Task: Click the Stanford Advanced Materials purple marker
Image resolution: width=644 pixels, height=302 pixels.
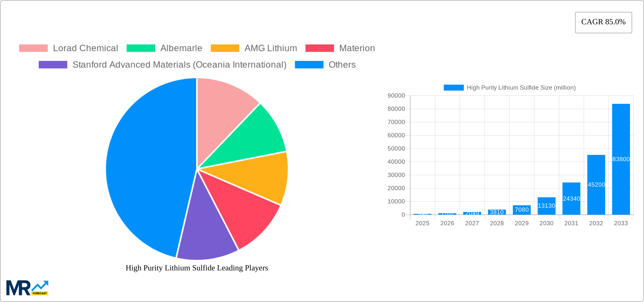Action: [x=52, y=65]
